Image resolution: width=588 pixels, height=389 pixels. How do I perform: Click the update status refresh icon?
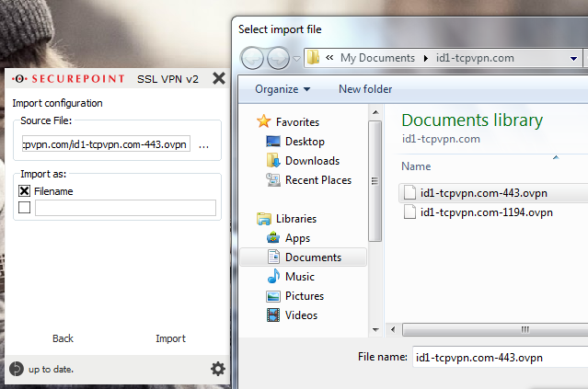click(x=17, y=369)
